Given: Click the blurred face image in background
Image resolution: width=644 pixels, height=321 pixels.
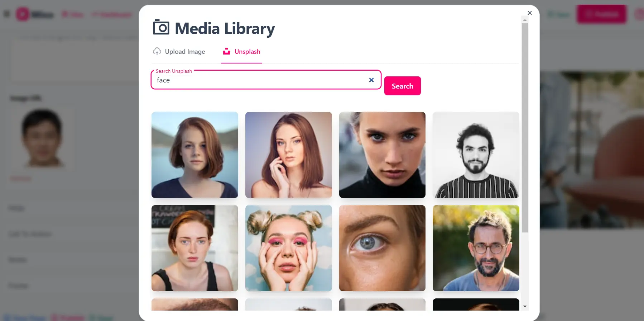Looking at the screenshot, I should click(x=42, y=138).
